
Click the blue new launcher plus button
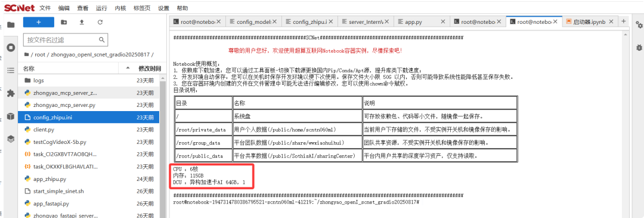click(x=39, y=22)
